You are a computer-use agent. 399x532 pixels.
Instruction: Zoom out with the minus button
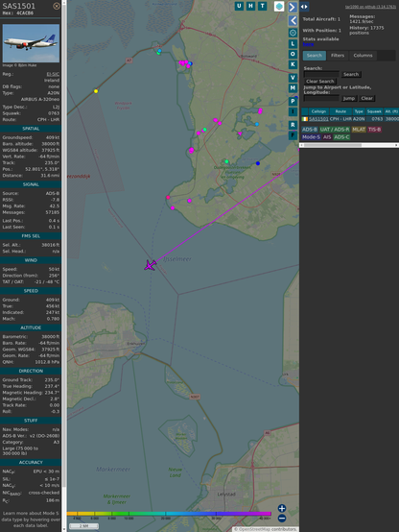(282, 519)
